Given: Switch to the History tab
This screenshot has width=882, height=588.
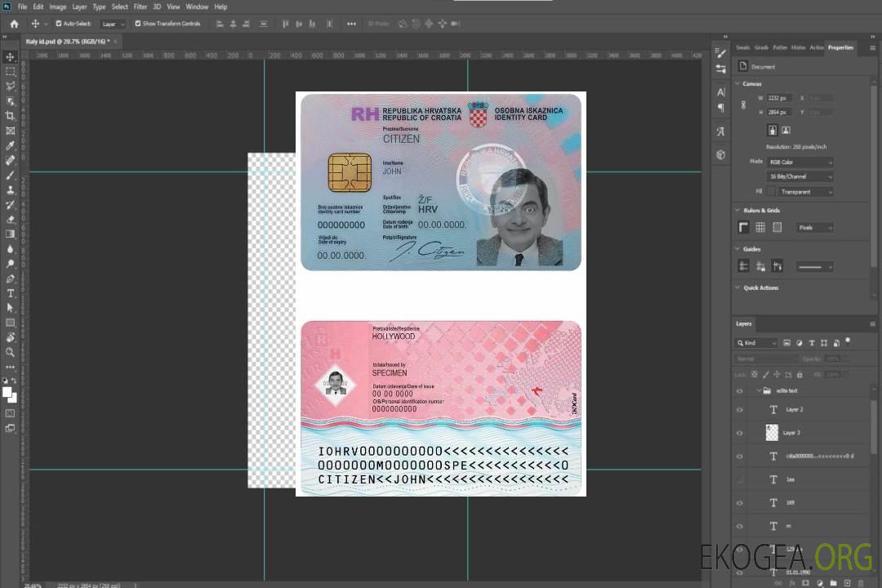Looking at the screenshot, I should tap(798, 47).
